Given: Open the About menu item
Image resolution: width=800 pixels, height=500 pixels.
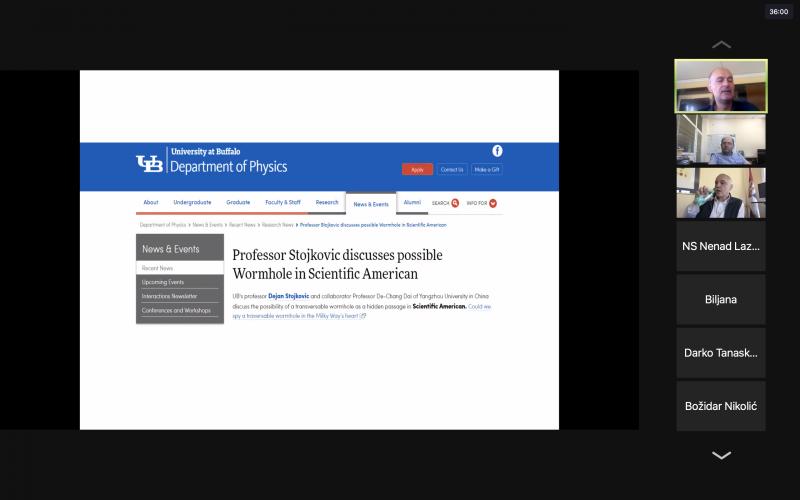Looking at the screenshot, I should pos(151,203).
